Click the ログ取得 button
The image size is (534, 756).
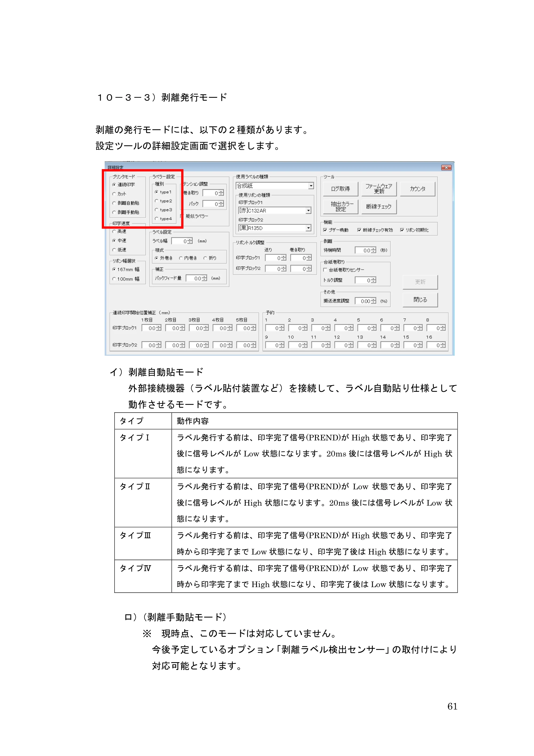[340, 189]
